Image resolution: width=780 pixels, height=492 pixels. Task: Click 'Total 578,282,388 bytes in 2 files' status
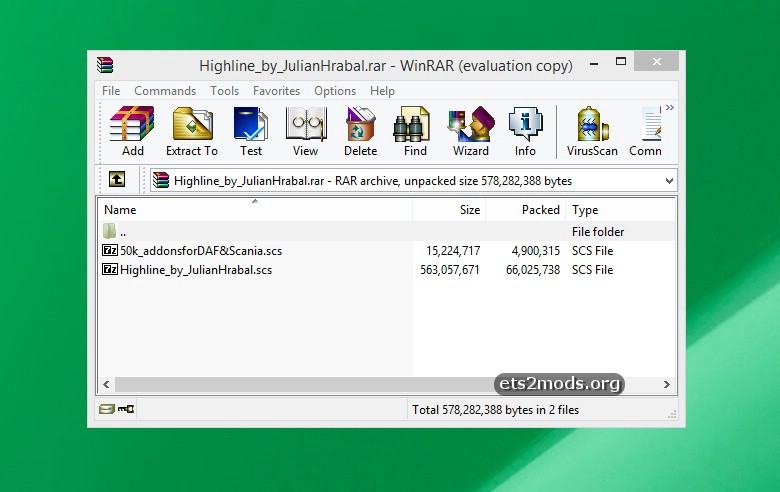[495, 410]
